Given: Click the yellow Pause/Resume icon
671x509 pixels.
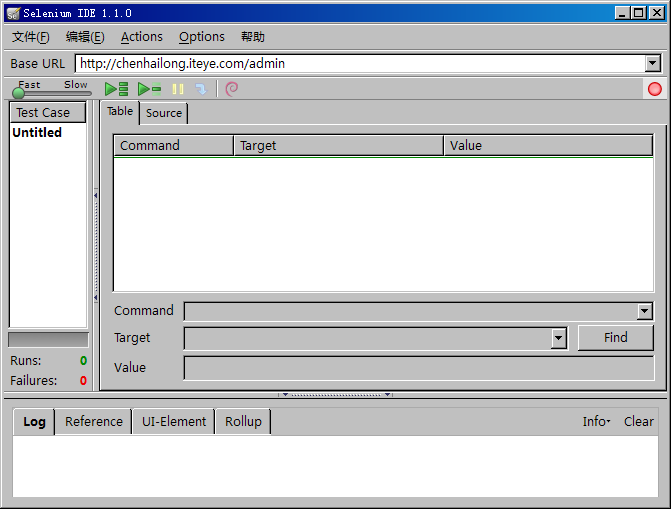Looking at the screenshot, I should pos(178,89).
